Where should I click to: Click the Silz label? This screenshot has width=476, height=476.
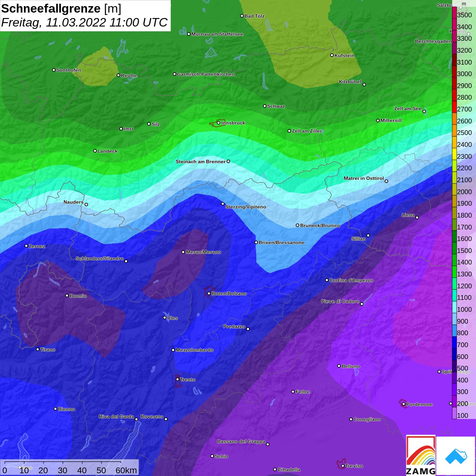pyautogui.click(x=156, y=124)
